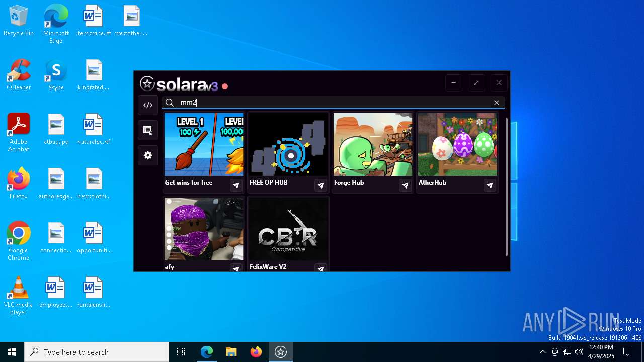The width and height of the screenshot is (644, 362).
Task: Open volume control in system tray
Action: click(579, 352)
